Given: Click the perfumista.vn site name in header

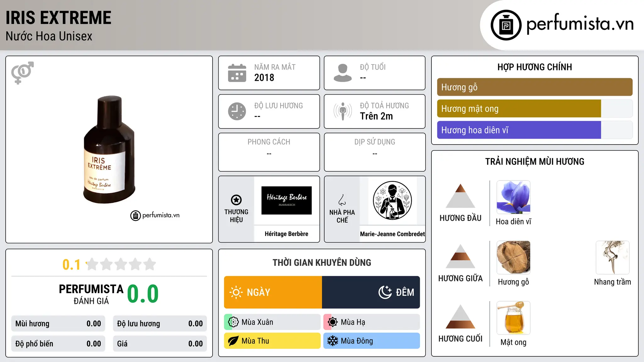Looking at the screenshot, I should pyautogui.click(x=580, y=23).
